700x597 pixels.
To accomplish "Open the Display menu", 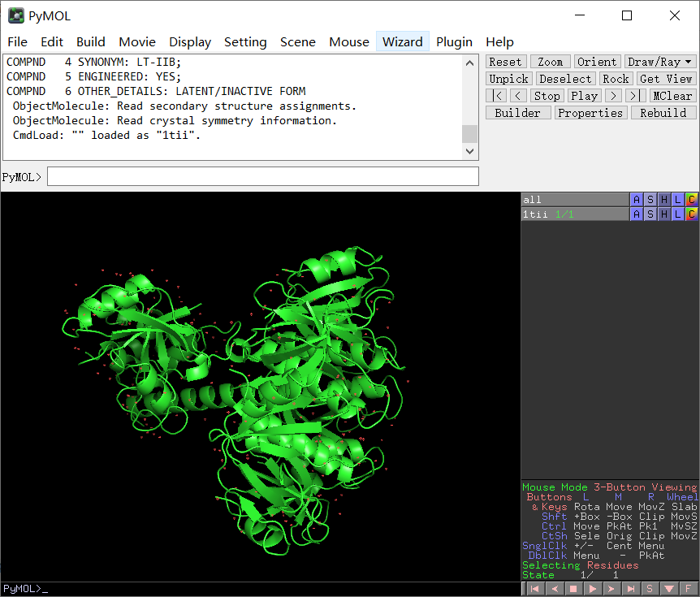I will tap(190, 42).
